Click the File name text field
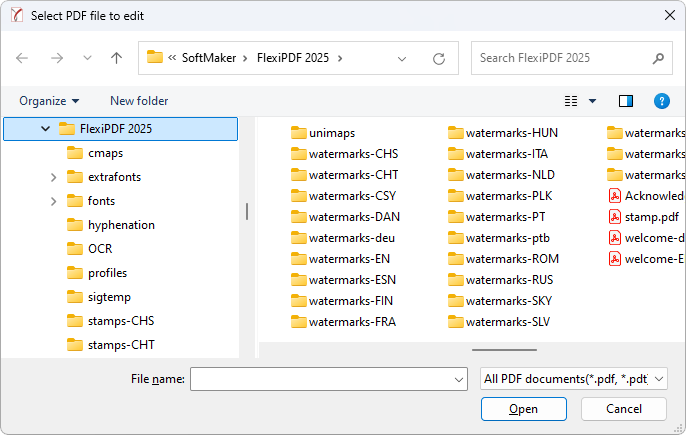Image resolution: width=686 pixels, height=435 pixels. [x=320, y=379]
